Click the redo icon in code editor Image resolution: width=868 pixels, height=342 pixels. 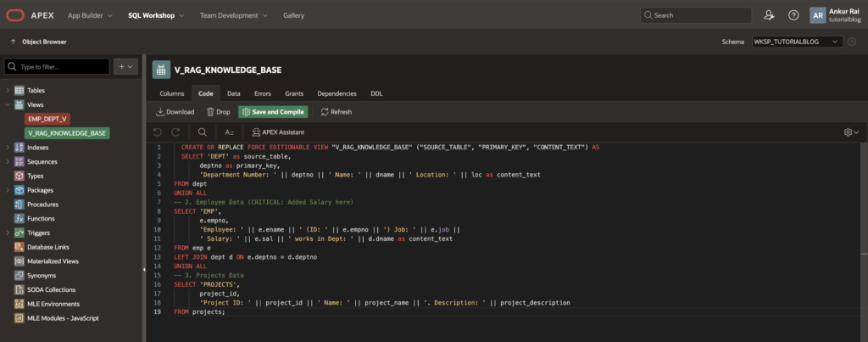(x=175, y=132)
